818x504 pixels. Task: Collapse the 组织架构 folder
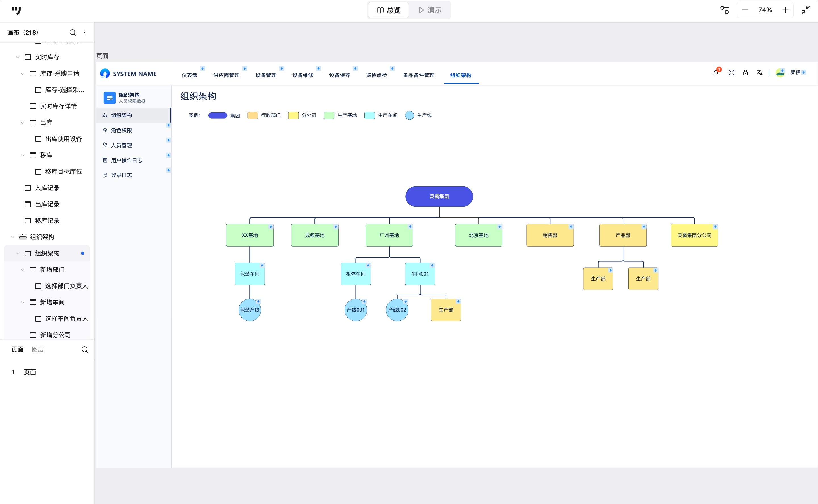click(13, 237)
